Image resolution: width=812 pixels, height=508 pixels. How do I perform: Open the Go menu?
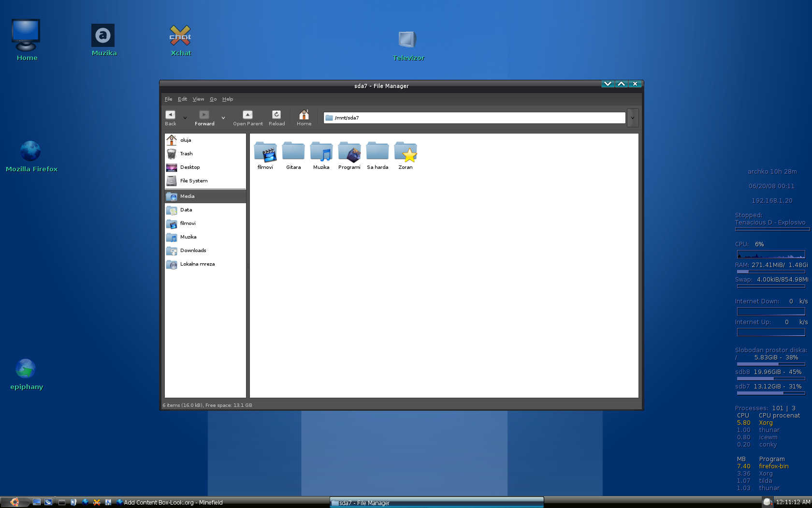point(213,99)
